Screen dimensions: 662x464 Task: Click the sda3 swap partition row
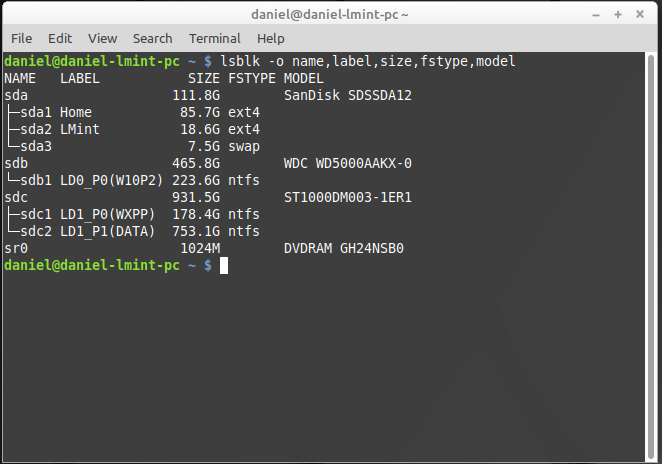click(132, 147)
